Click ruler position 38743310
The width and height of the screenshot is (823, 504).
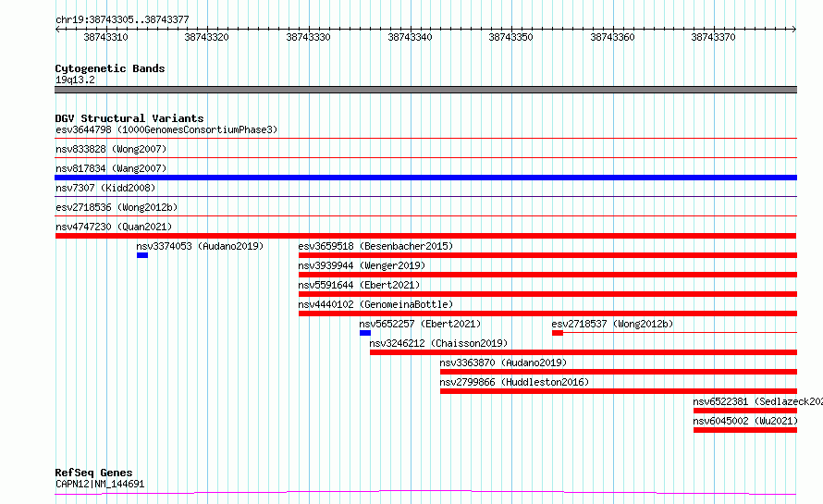point(106,37)
